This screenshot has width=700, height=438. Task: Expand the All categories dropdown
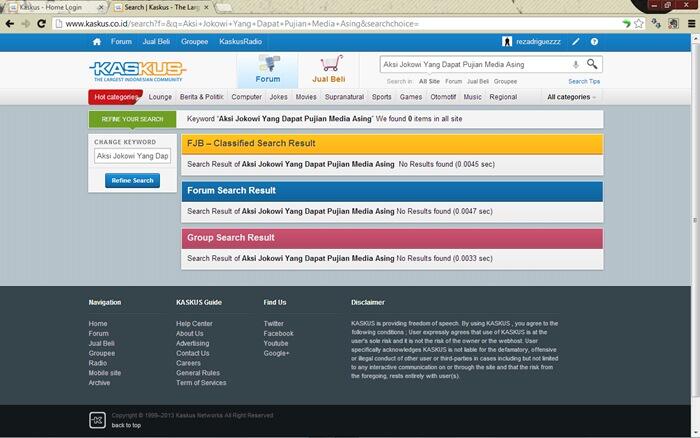point(571,97)
